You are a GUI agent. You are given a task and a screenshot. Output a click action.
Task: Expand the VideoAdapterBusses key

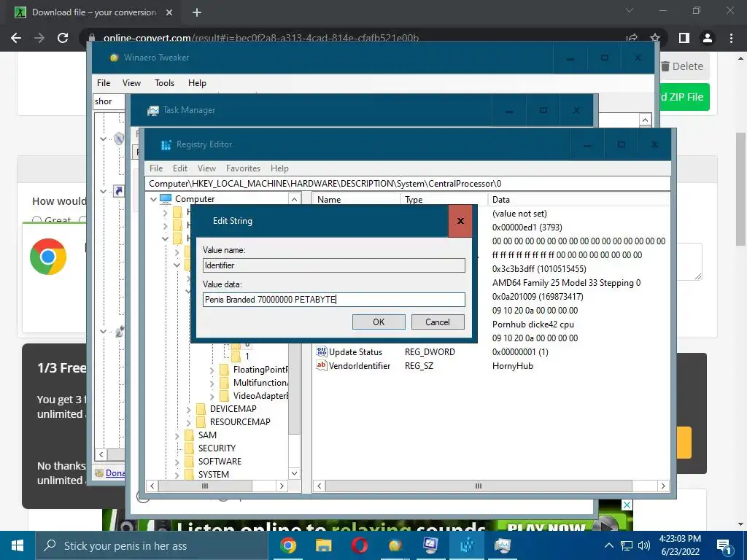point(212,396)
